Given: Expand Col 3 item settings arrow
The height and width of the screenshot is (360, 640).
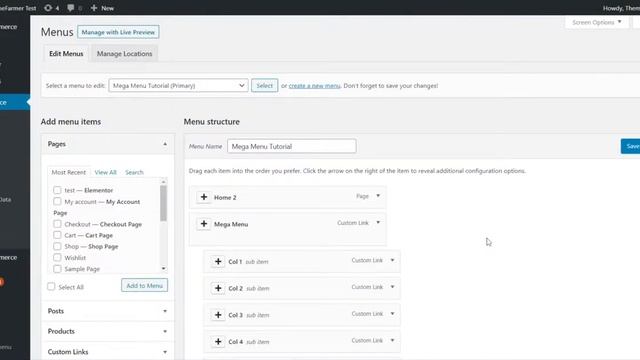Looking at the screenshot, I should pyautogui.click(x=392, y=313).
